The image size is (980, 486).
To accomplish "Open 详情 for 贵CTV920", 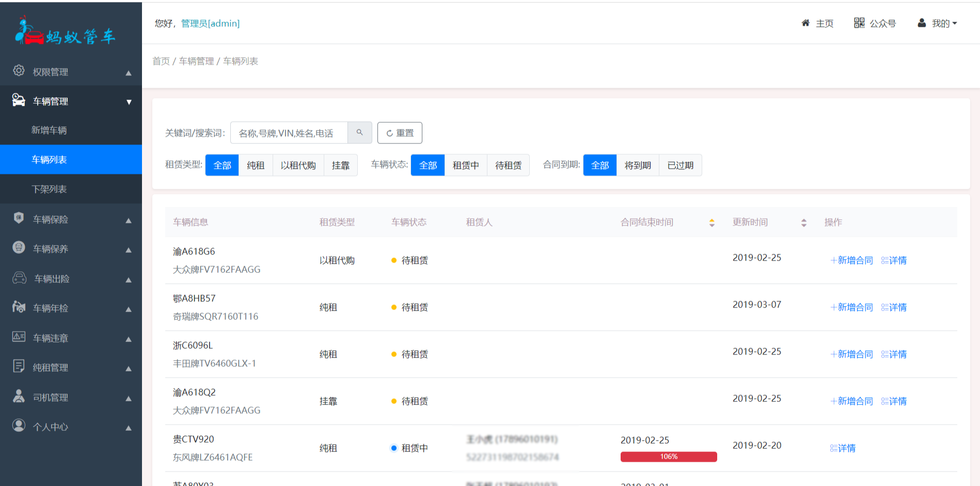I will click(x=843, y=448).
